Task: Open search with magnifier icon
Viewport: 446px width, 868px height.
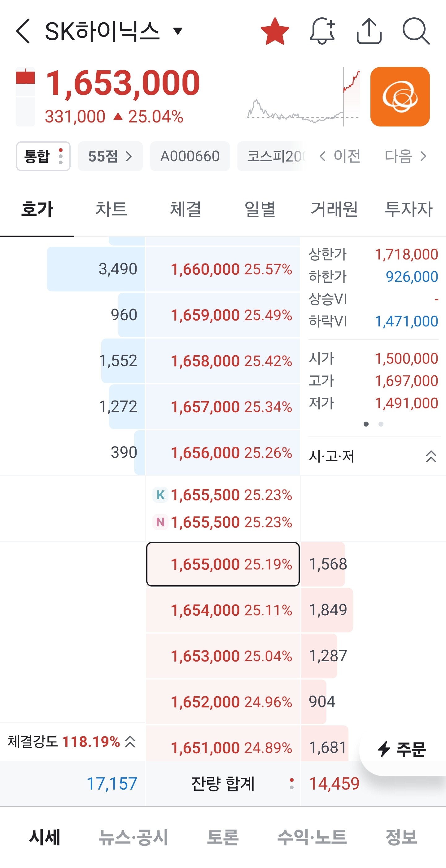Action: point(416,31)
